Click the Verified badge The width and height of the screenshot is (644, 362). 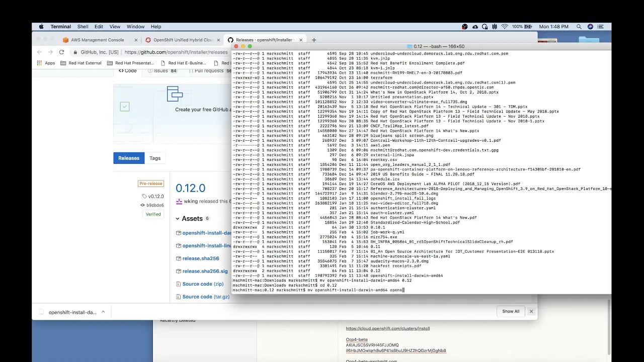point(153,214)
